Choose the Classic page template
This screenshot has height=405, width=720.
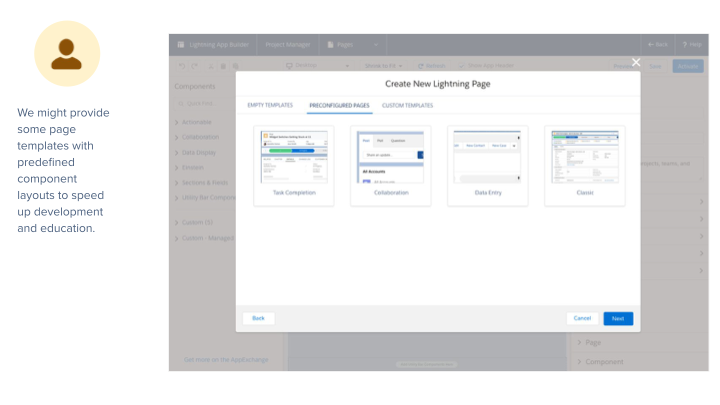584,165
